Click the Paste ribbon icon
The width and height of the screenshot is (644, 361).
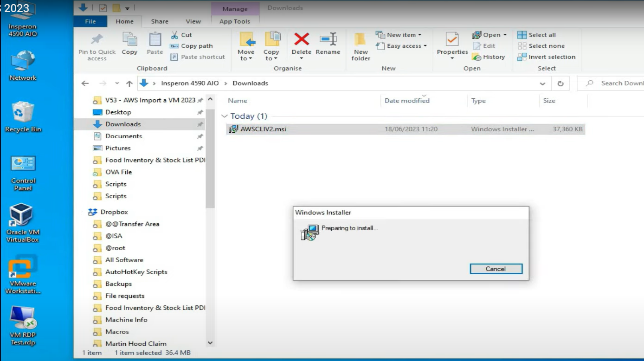click(155, 40)
